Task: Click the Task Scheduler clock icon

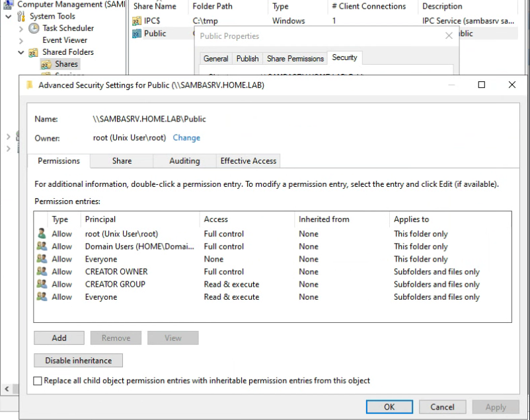Action: [34, 28]
